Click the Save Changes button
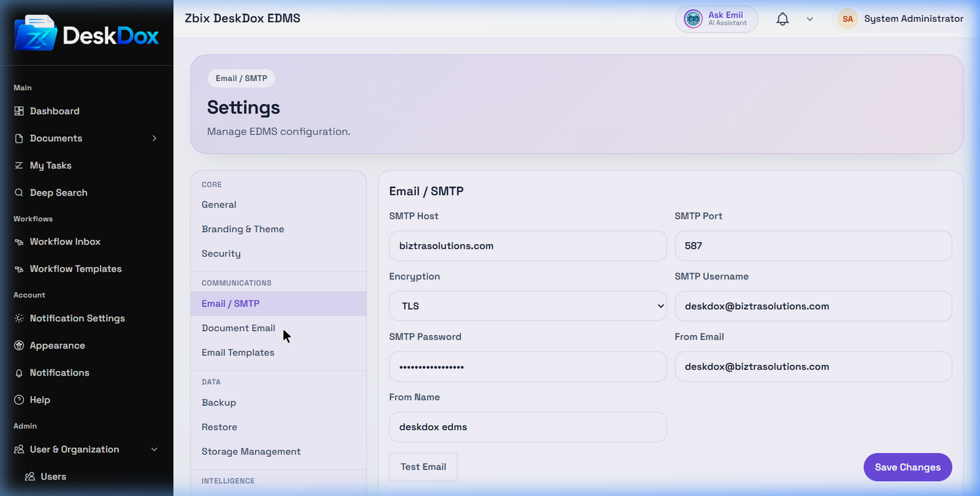 click(x=907, y=467)
